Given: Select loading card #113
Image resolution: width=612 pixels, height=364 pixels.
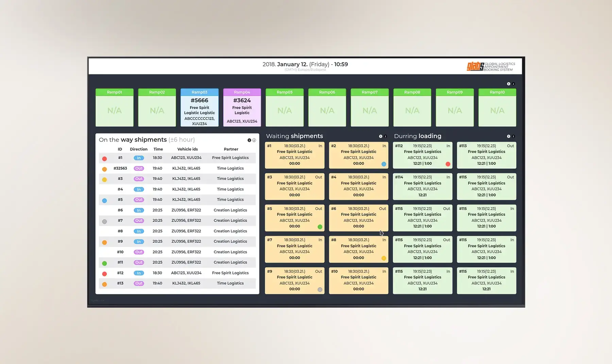Looking at the screenshot, I should pos(486,155).
